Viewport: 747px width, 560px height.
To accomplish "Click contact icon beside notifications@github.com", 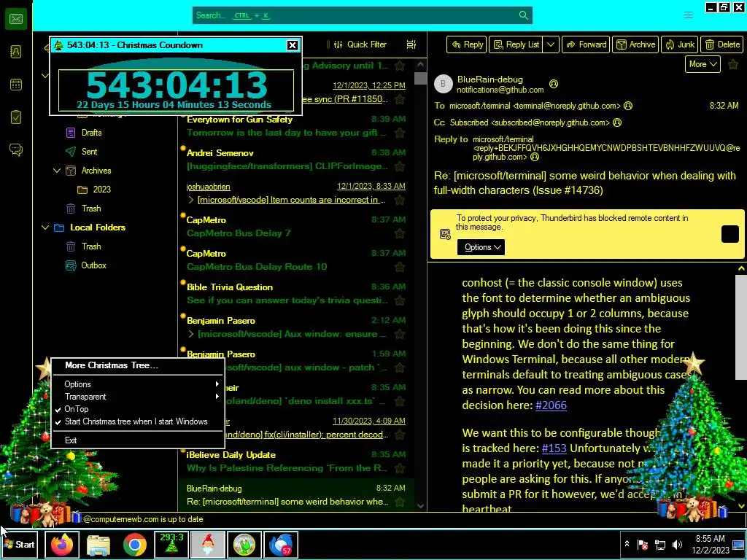I will pyautogui.click(x=554, y=84).
